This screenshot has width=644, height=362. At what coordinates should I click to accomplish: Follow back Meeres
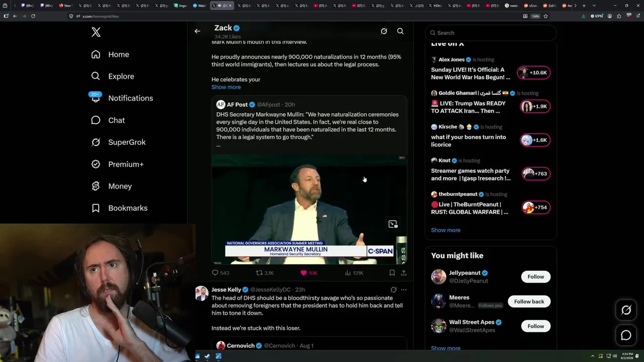tap(529, 302)
